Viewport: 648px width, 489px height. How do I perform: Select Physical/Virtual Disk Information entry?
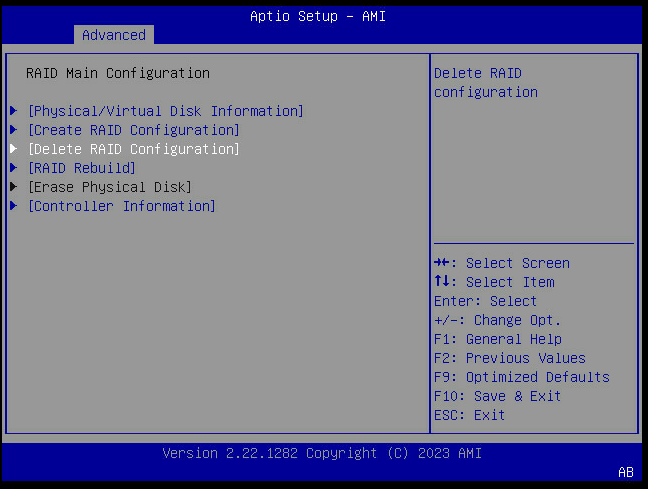tap(166, 111)
